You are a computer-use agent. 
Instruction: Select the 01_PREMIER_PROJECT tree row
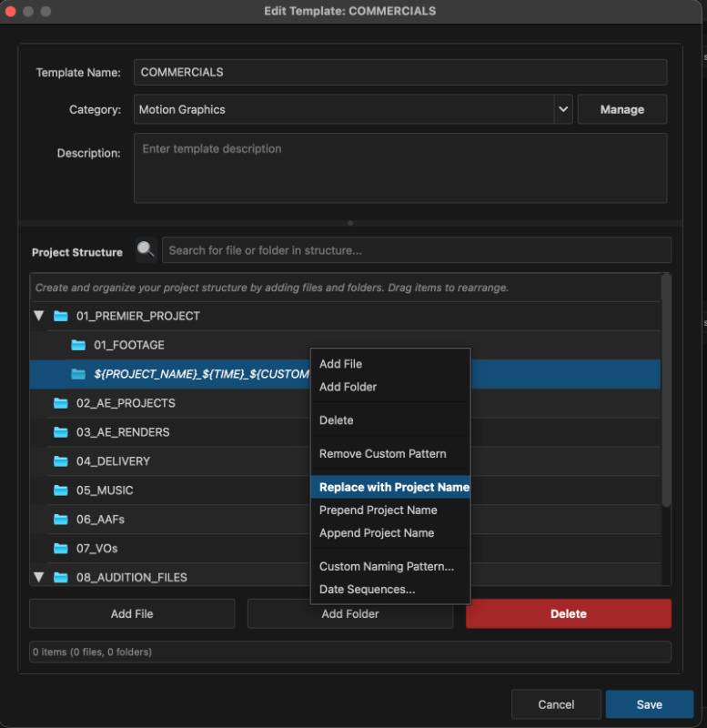346,316
